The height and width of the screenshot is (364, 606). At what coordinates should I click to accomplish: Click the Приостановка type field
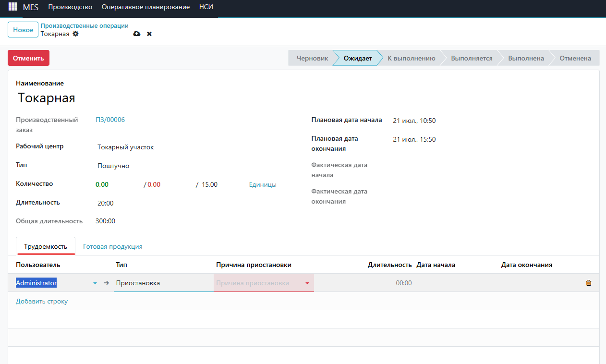coord(163,283)
